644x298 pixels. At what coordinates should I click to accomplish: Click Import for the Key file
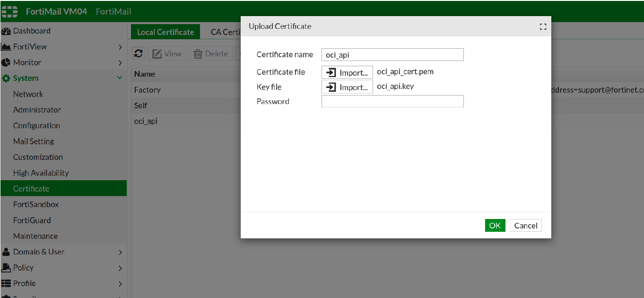347,87
